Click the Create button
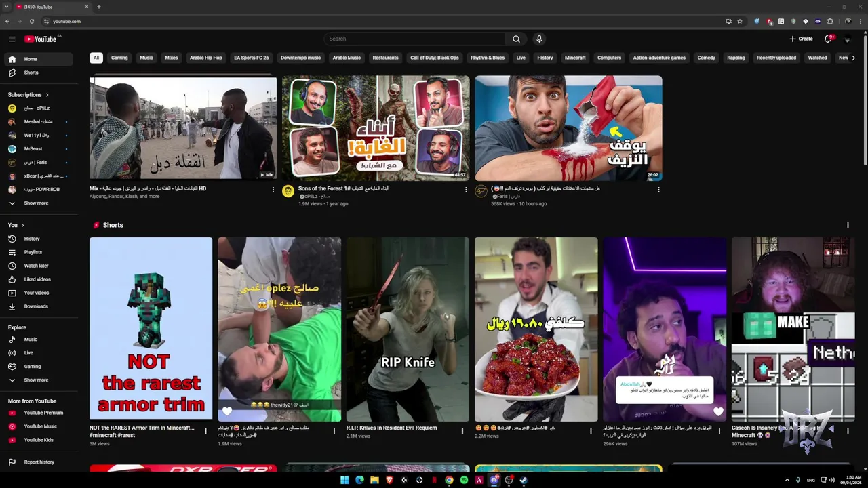This screenshot has height=488, width=868. (x=801, y=39)
